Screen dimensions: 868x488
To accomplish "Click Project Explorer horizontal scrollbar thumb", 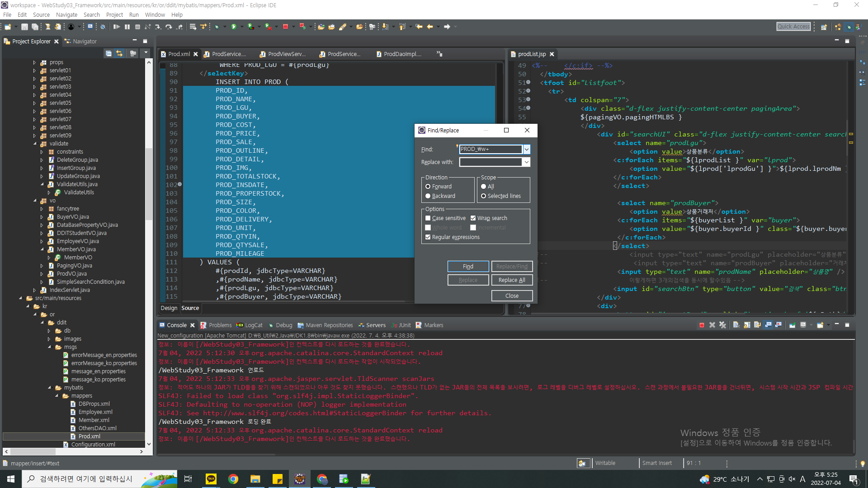I will tap(33, 451).
